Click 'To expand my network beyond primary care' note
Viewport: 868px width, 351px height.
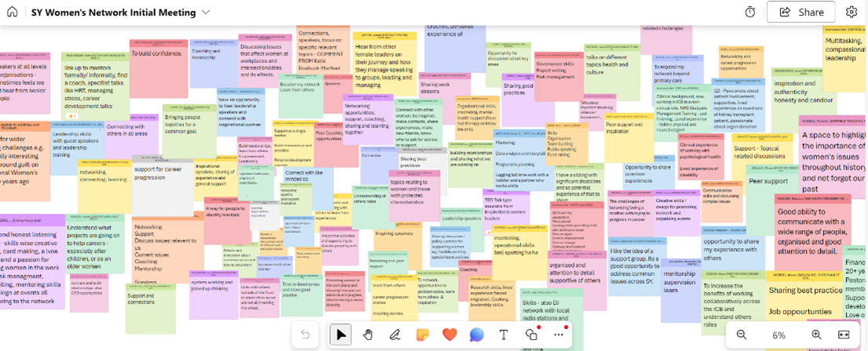[x=678, y=70]
